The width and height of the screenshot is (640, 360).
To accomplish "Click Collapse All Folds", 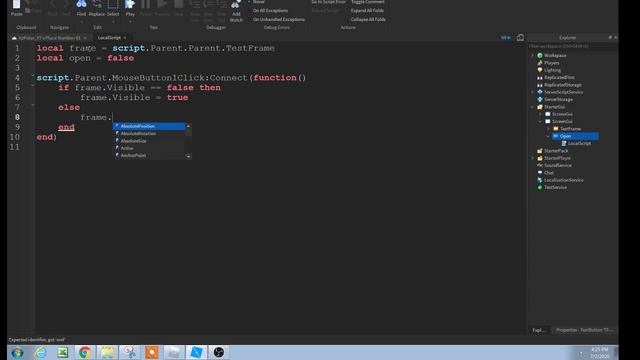I will [368, 19].
